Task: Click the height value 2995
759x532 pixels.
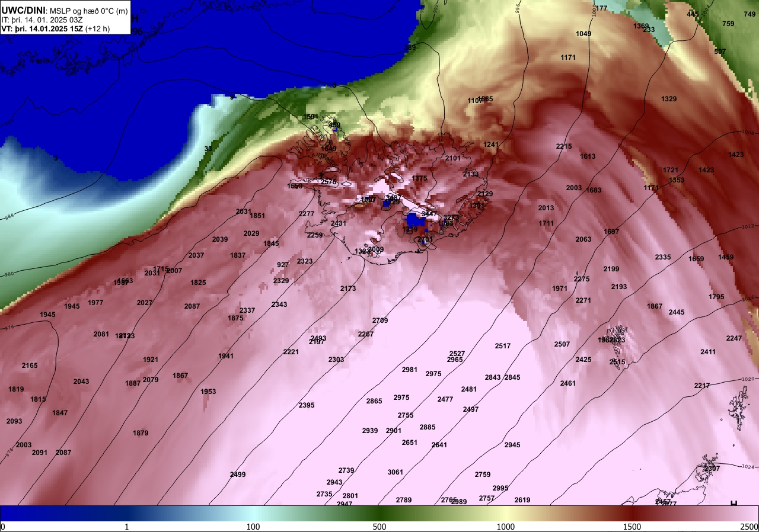Action: [500, 488]
